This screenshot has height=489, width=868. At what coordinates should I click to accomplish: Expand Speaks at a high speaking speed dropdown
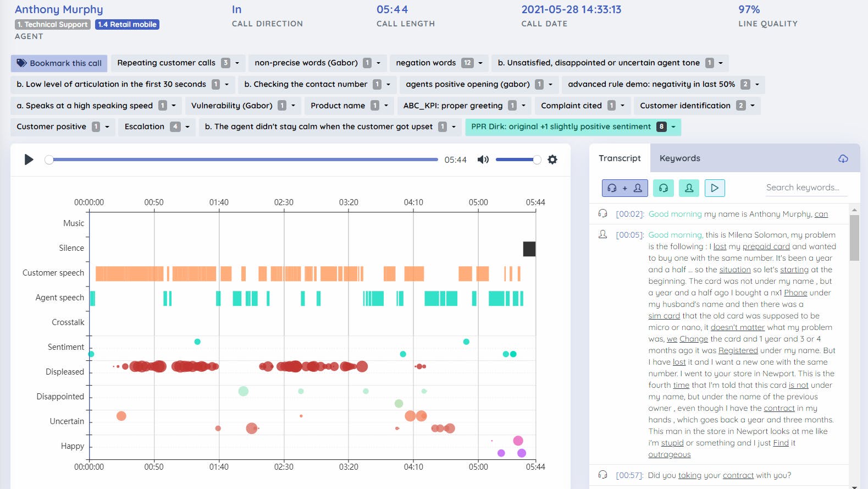[174, 106]
